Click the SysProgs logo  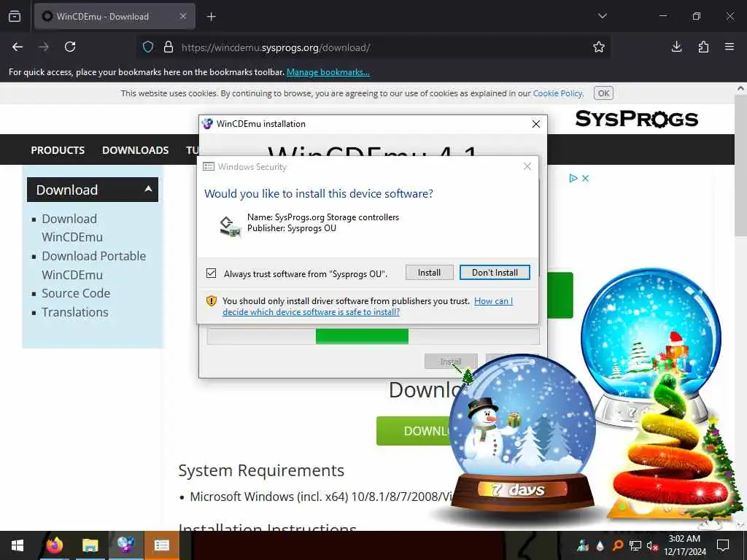[636, 119]
